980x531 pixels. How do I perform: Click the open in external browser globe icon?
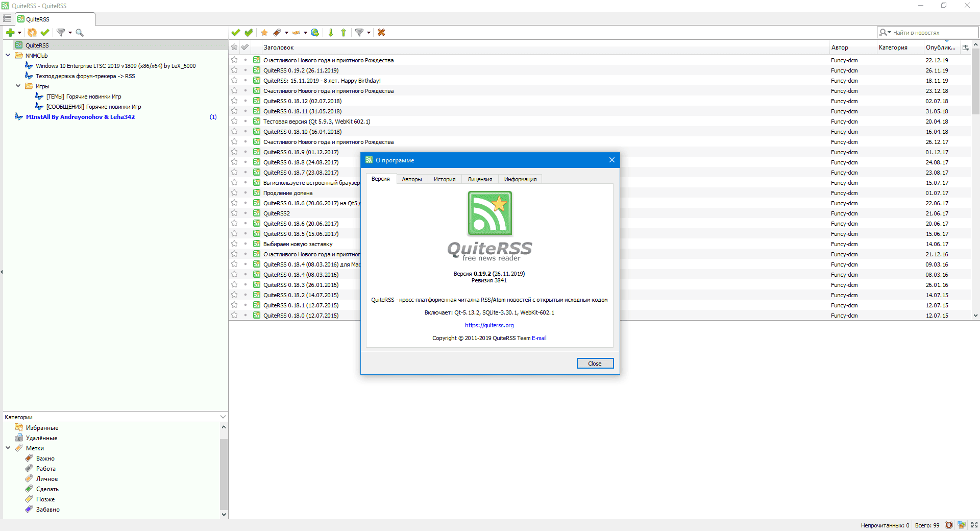point(315,33)
